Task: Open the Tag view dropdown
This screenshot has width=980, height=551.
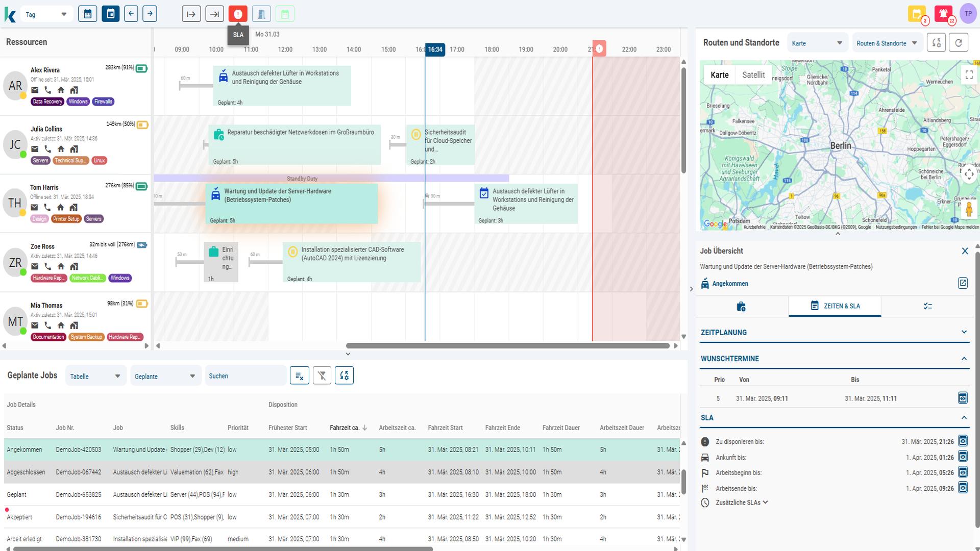Action: click(x=46, y=14)
